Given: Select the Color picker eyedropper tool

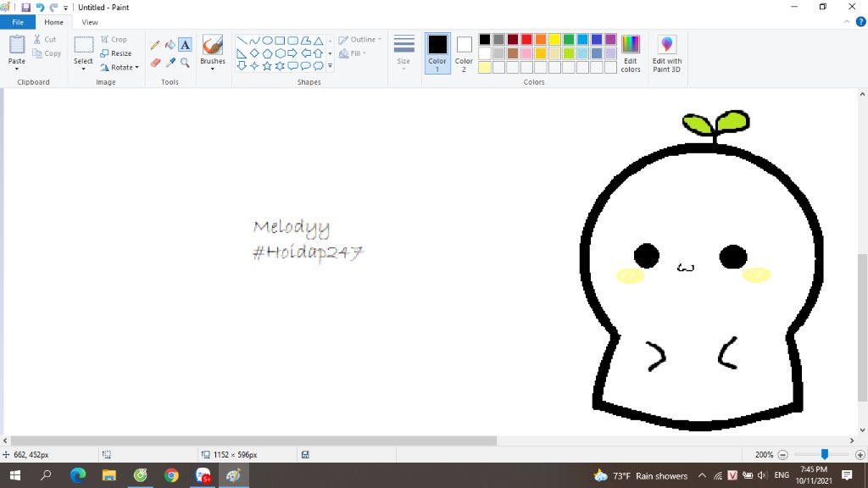Looking at the screenshot, I should (170, 63).
